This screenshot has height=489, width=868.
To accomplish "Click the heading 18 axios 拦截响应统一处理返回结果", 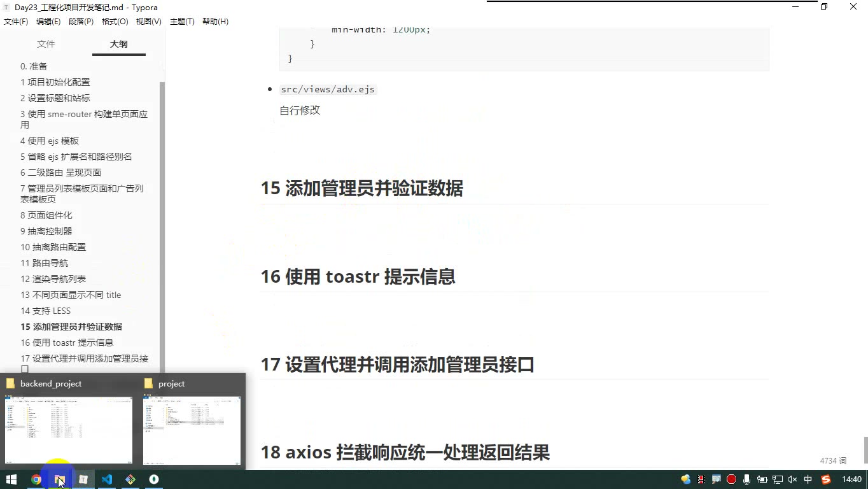I will coord(405,452).
